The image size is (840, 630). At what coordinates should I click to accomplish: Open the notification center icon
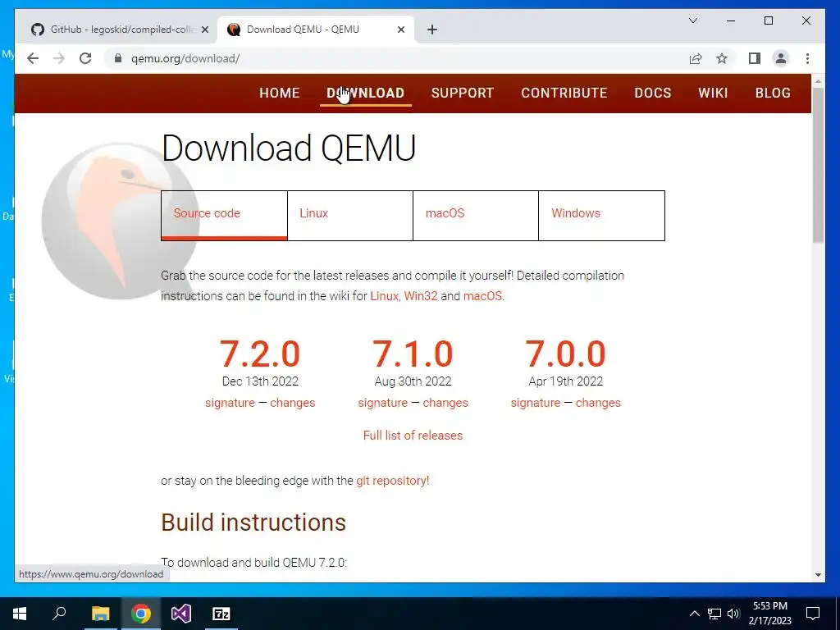(813, 614)
